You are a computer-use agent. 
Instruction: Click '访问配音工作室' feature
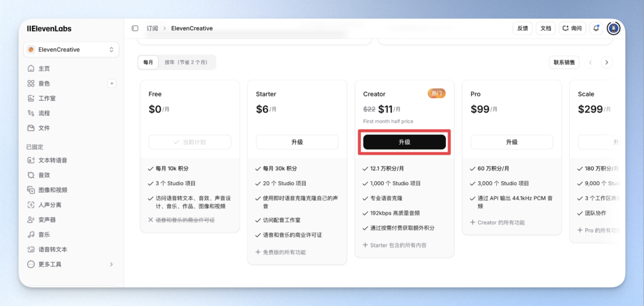282,220
